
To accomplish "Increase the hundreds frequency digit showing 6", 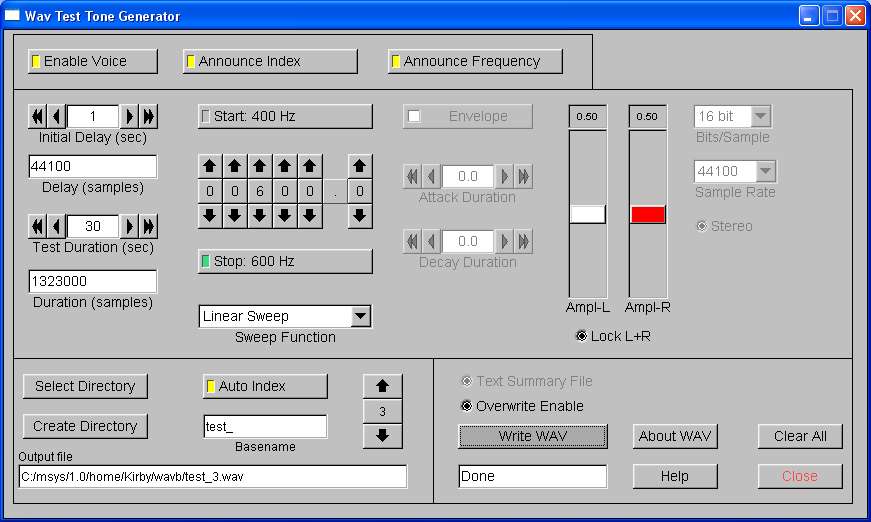I will tap(260, 166).
